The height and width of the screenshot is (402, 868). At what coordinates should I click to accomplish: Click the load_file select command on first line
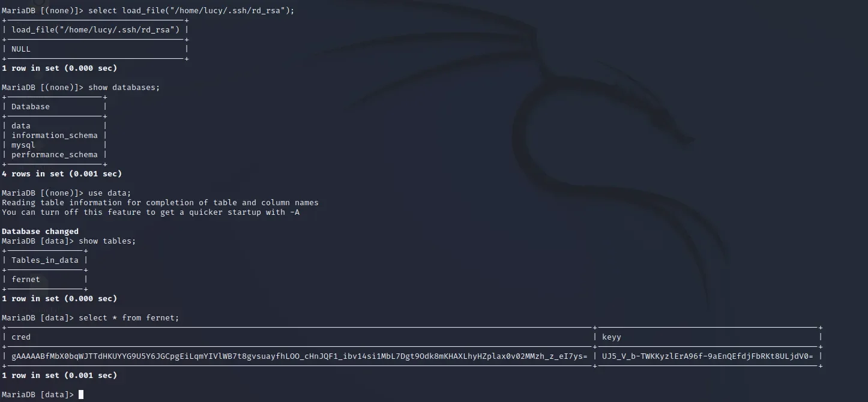[191, 10]
